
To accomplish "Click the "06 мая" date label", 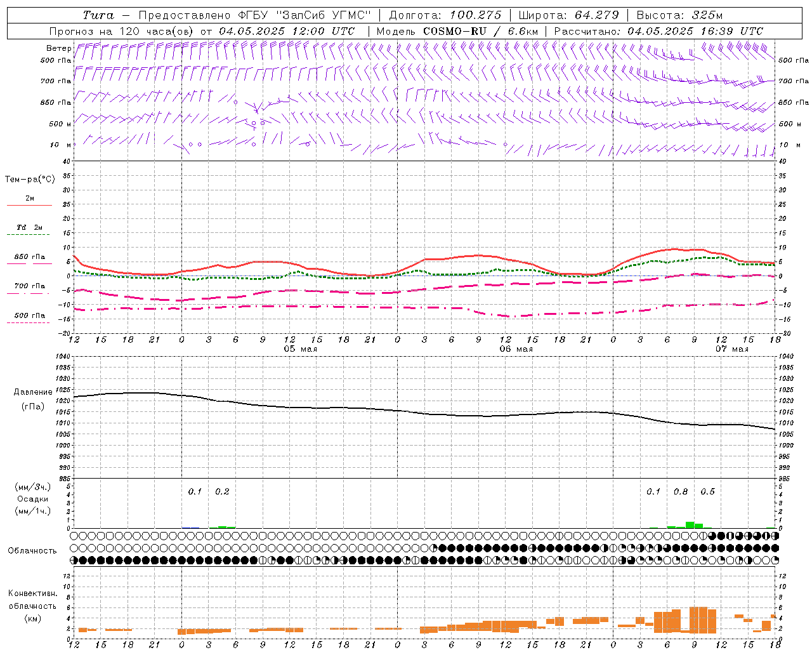I will click(x=516, y=349).
